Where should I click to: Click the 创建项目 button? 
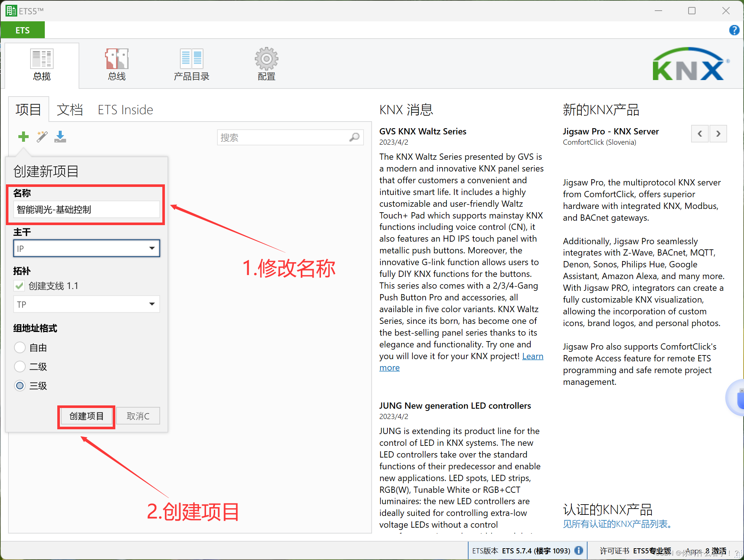[86, 416]
